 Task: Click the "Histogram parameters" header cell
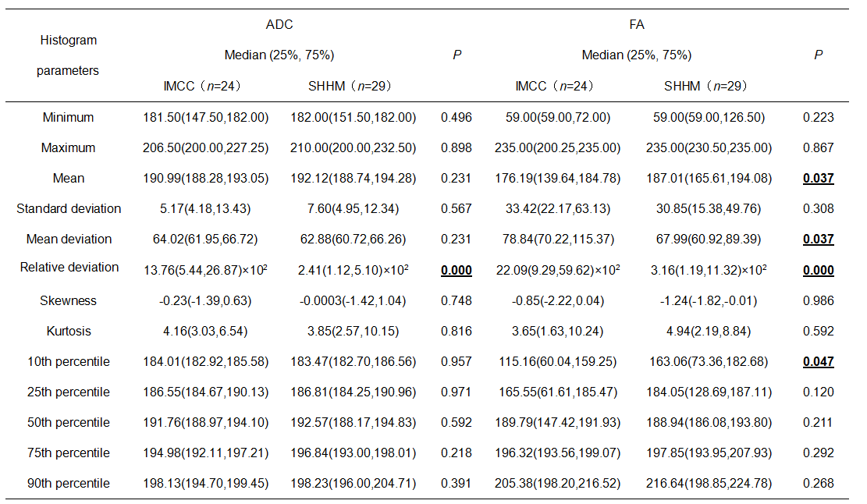click(x=69, y=55)
